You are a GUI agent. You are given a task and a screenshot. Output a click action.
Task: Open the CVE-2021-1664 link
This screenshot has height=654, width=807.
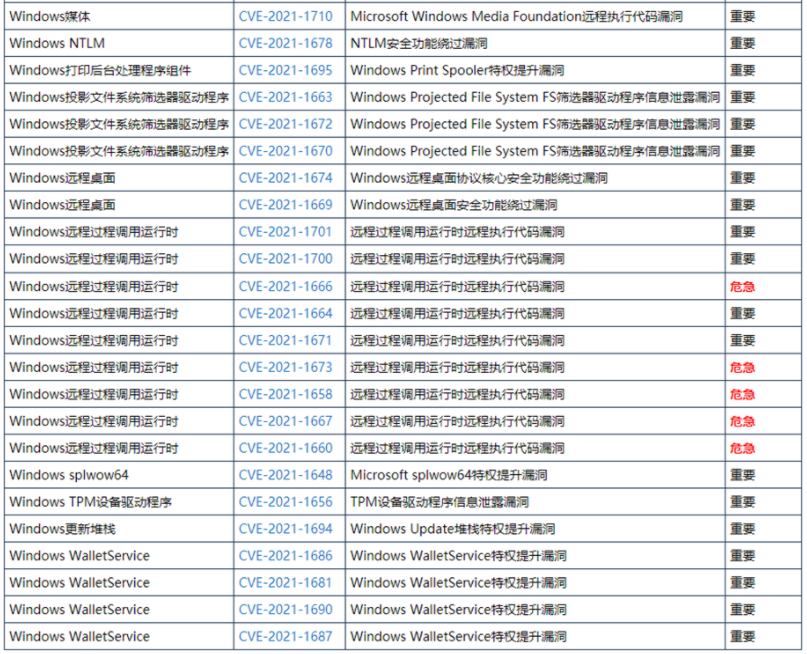click(x=286, y=313)
